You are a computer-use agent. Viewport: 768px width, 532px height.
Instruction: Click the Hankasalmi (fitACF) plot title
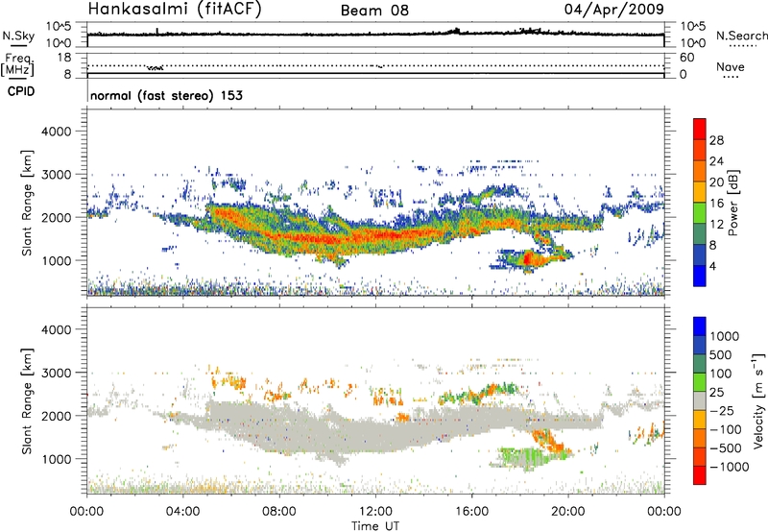(x=175, y=9)
